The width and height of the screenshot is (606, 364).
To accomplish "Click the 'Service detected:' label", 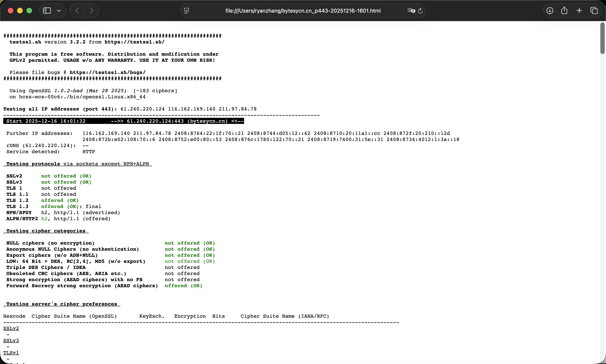I will 33,152.
